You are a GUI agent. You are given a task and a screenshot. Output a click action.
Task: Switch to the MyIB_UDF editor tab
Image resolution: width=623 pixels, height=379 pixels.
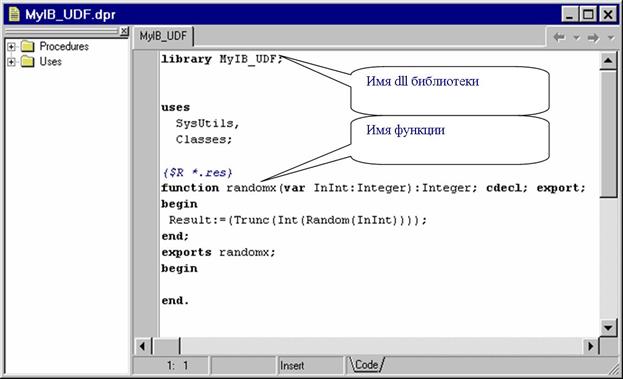[163, 36]
